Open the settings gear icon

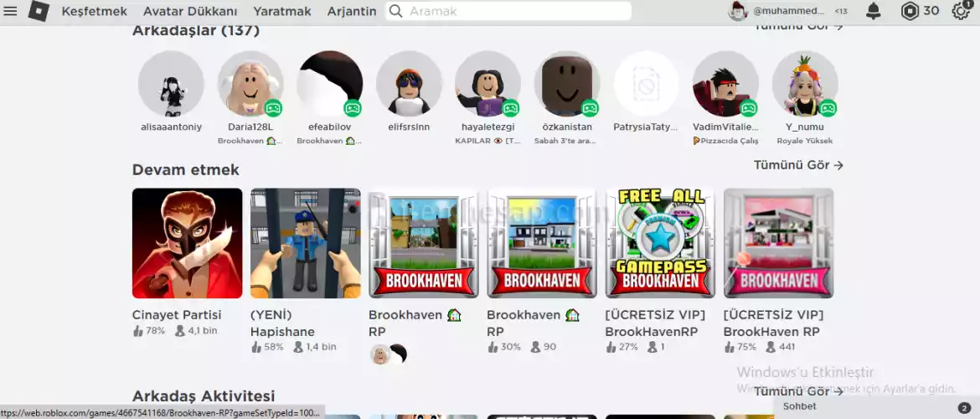pyautogui.click(x=961, y=11)
